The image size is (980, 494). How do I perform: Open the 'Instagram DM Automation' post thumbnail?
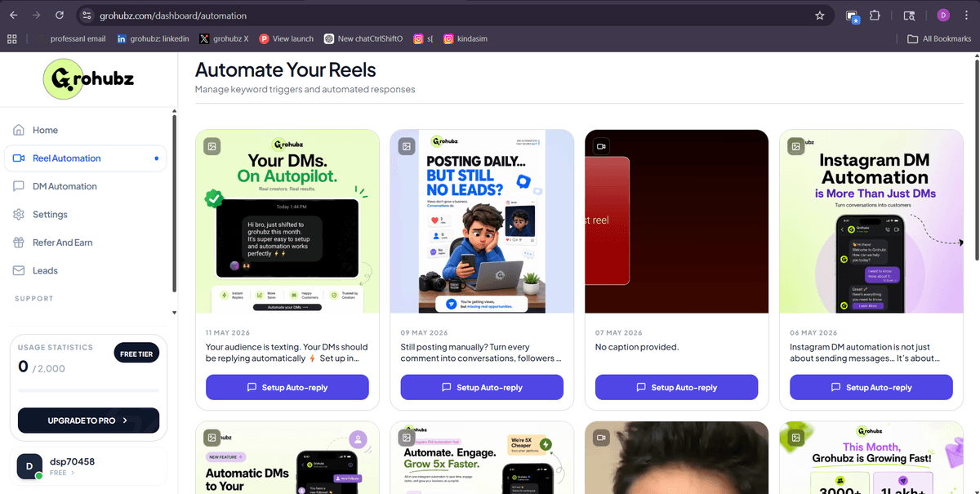click(x=871, y=221)
